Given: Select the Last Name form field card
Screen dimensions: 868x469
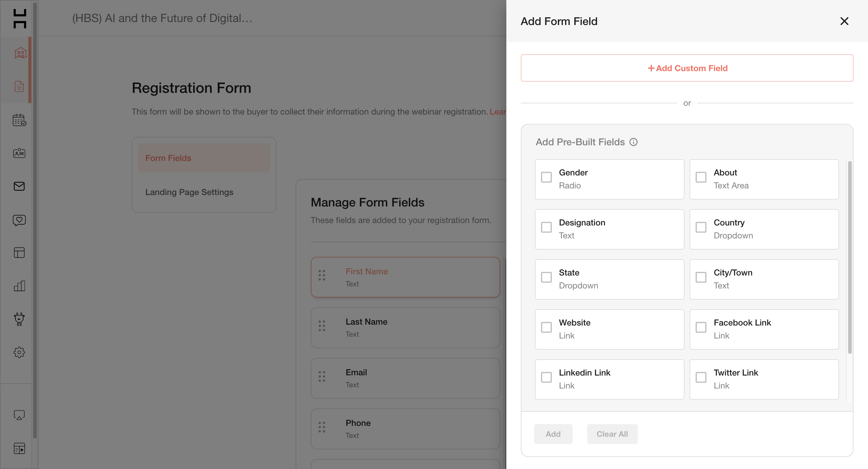Looking at the screenshot, I should [405, 328].
